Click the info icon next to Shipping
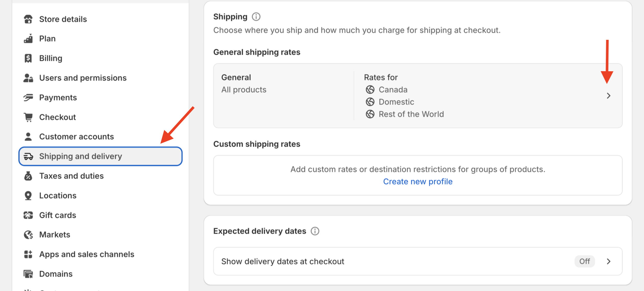This screenshot has width=644, height=291. click(x=256, y=17)
